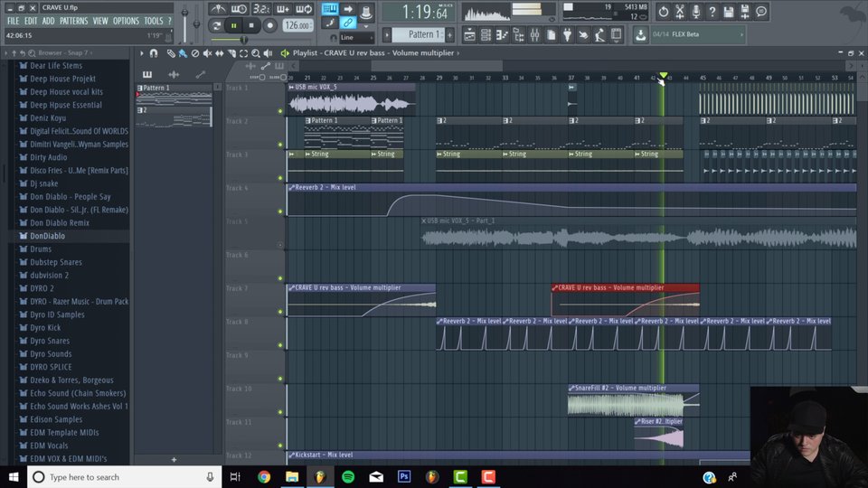Open pattern options arrow left of Pattern 1
This screenshot has height=488, width=868.
click(x=388, y=35)
